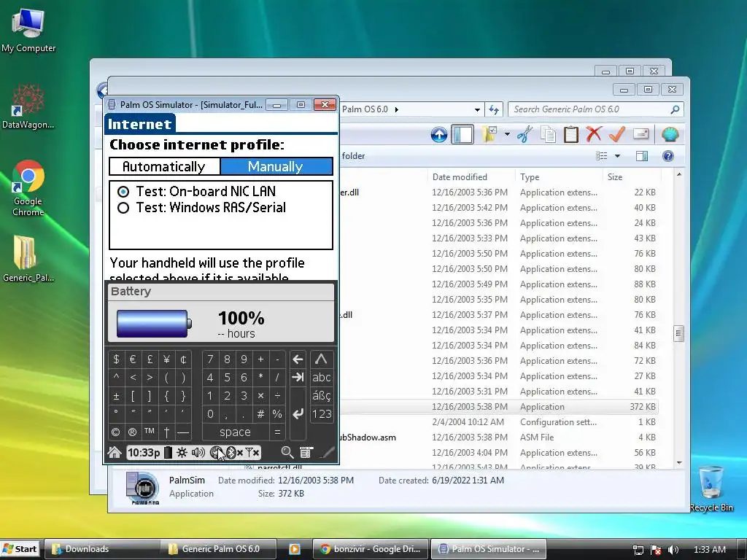Open the Explorer help question mark icon

tap(668, 156)
